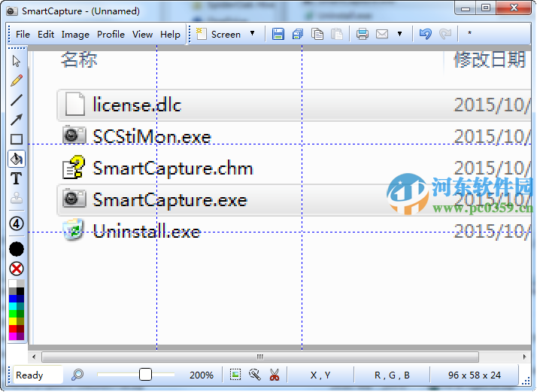
Task: Click the Send by email envelope icon
Action: [382, 34]
